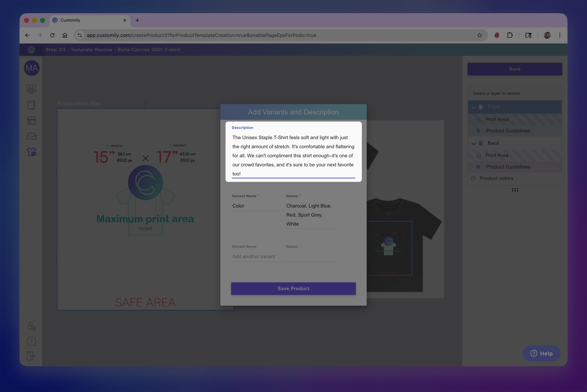The image size is (587, 392).
Task: Collapse the Front layer group
Action: coord(474,107)
